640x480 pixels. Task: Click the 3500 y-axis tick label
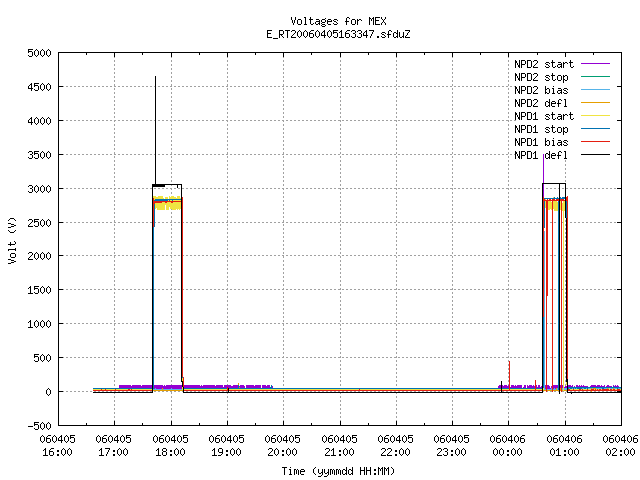click(x=39, y=155)
